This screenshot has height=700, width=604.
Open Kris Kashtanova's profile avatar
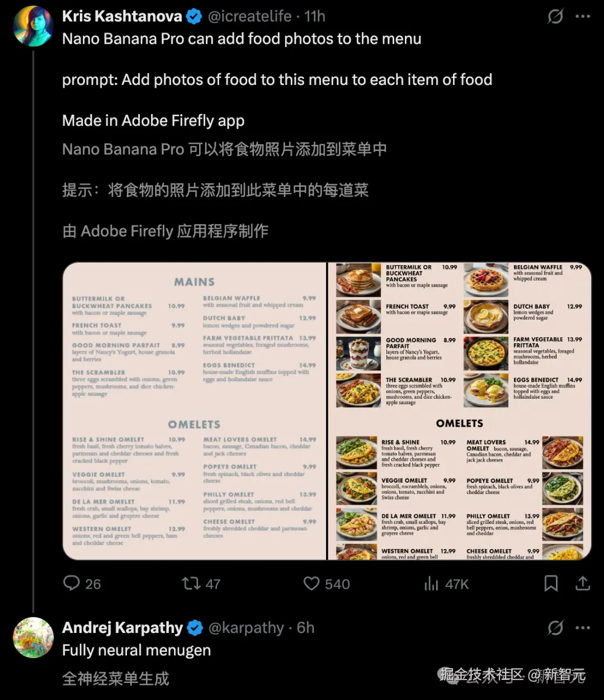[x=33, y=26]
